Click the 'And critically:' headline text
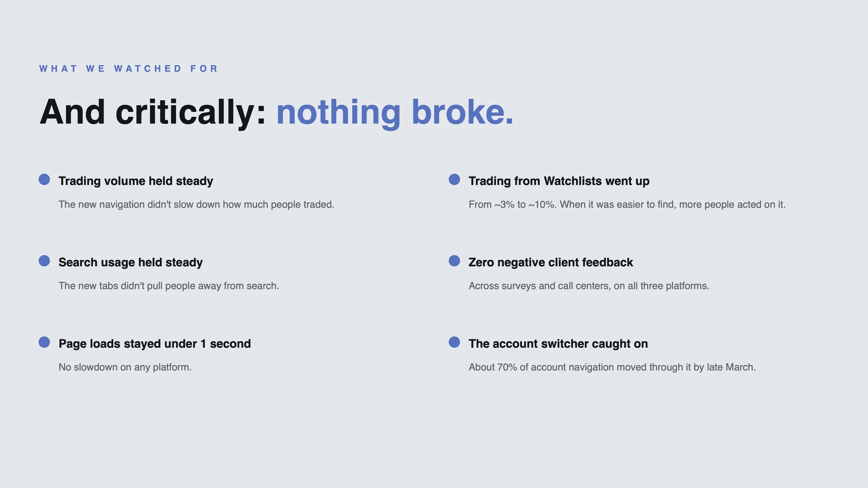 coord(153,112)
